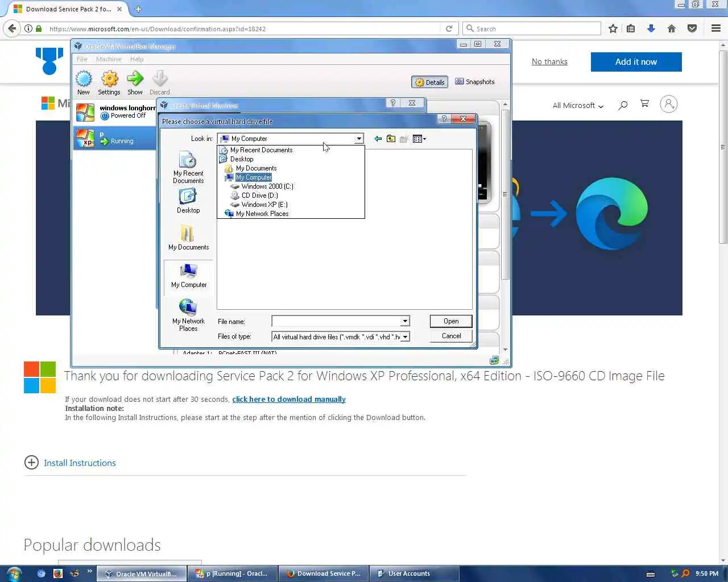Viewport: 728px width, 582px height.
Task: Open the File menu in VirtualBox Manager
Action: 82,59
